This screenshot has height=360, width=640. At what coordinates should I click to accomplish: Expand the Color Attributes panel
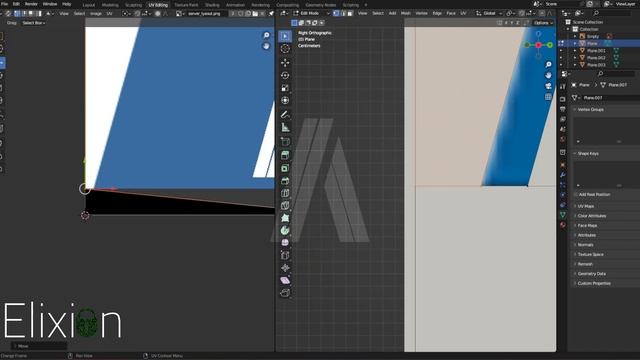pos(591,216)
